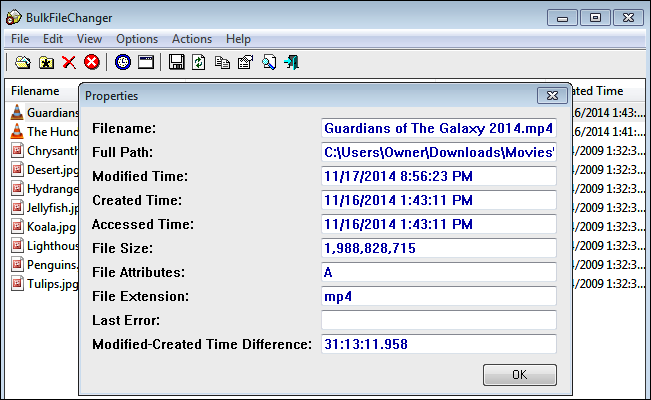Viewport: 651px width, 400px height.
Task: Click the Add Files toolbar icon
Action: click(x=23, y=63)
